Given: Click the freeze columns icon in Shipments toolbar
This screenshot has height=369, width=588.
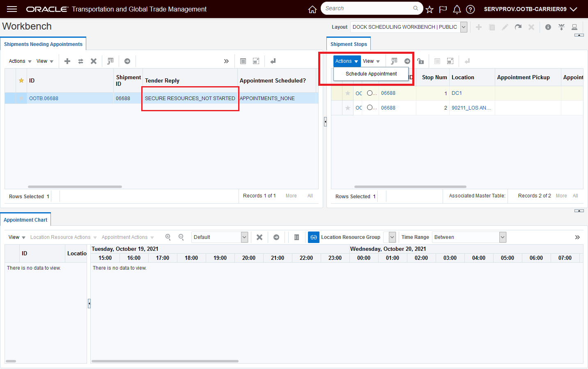Looking at the screenshot, I should [243, 61].
